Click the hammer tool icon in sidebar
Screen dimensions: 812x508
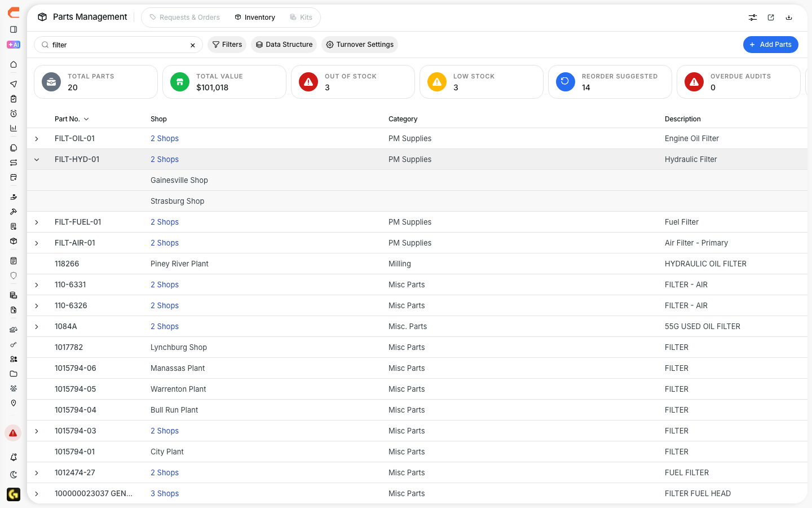[x=14, y=212]
